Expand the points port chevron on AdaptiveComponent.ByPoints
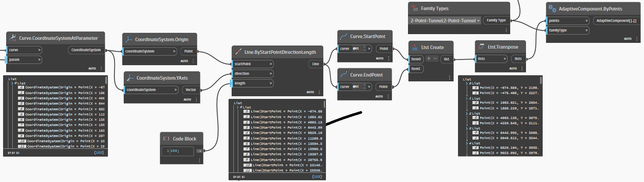The height and width of the screenshot is (182, 644). click(x=586, y=21)
